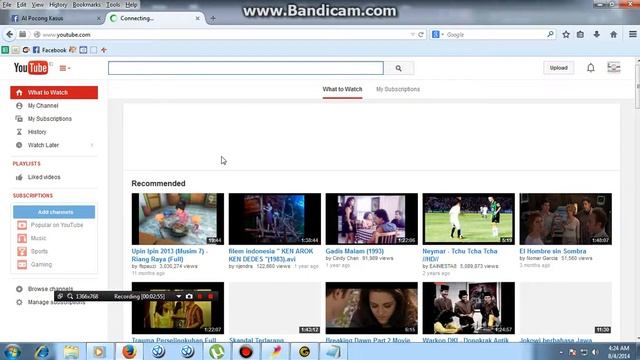The height and width of the screenshot is (360, 640).
Task: Open the Gadis Malam (1993) title link
Action: click(x=355, y=251)
